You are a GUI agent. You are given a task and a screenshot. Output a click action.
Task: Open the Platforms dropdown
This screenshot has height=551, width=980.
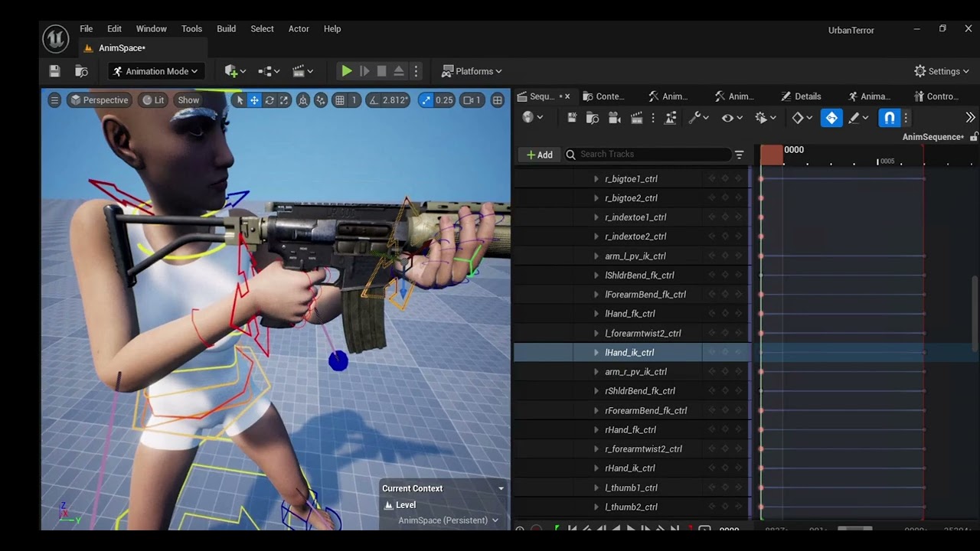[x=472, y=71]
